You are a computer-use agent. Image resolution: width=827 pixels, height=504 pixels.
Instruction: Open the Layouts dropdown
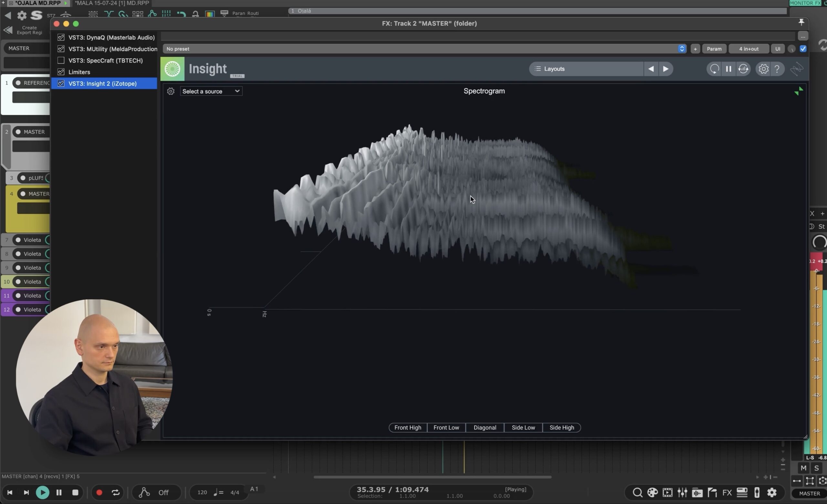[x=586, y=69]
